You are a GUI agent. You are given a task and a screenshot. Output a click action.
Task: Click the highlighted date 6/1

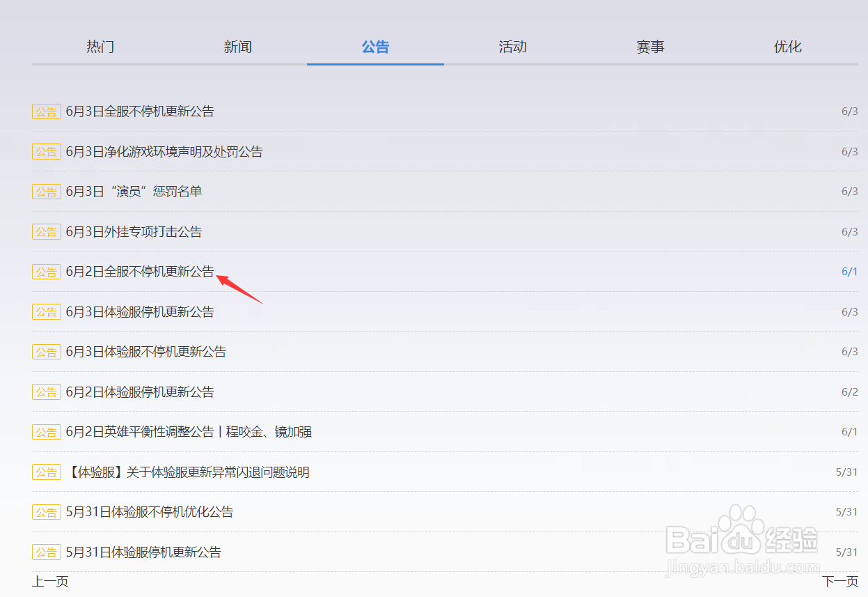(x=849, y=272)
